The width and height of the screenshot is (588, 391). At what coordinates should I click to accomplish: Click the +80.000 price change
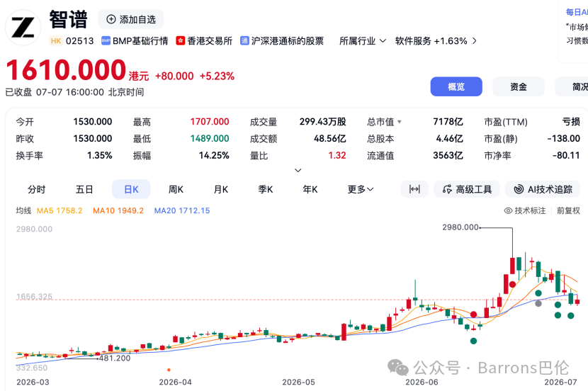tap(174, 76)
